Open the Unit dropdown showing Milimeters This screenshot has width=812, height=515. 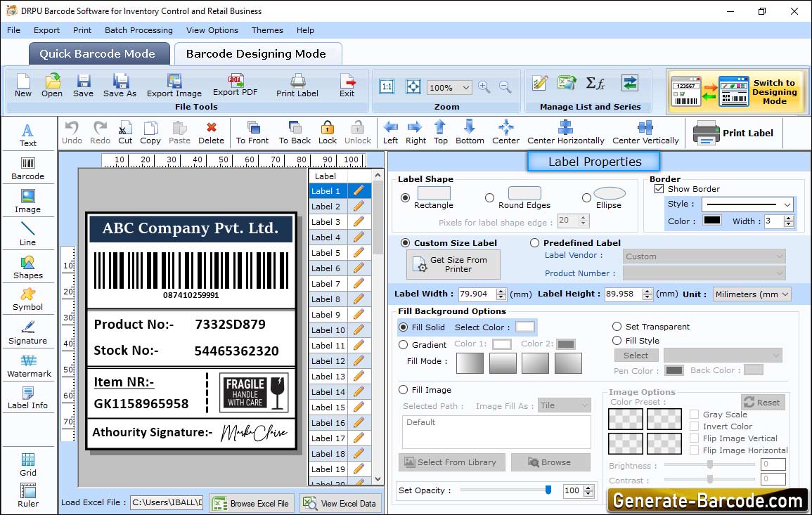pyautogui.click(x=752, y=294)
